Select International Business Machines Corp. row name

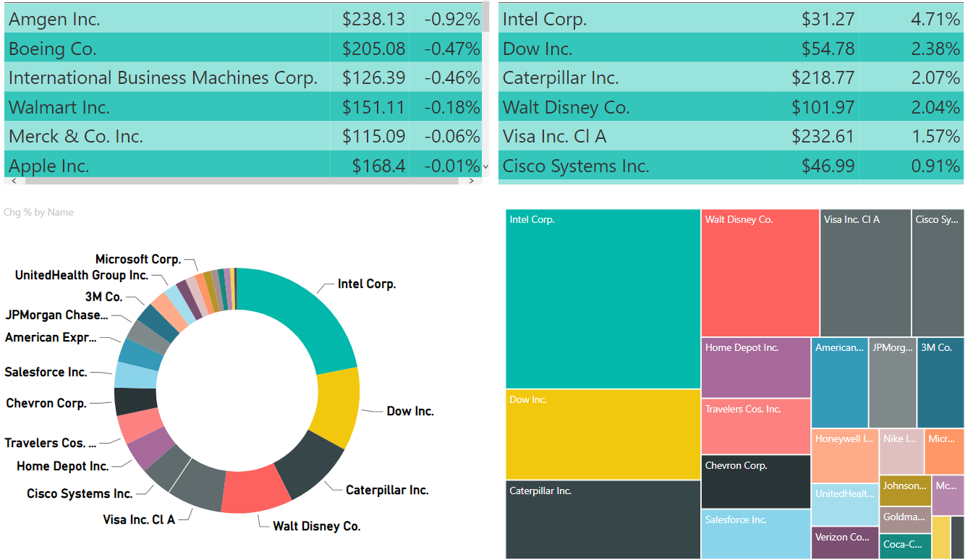[163, 78]
